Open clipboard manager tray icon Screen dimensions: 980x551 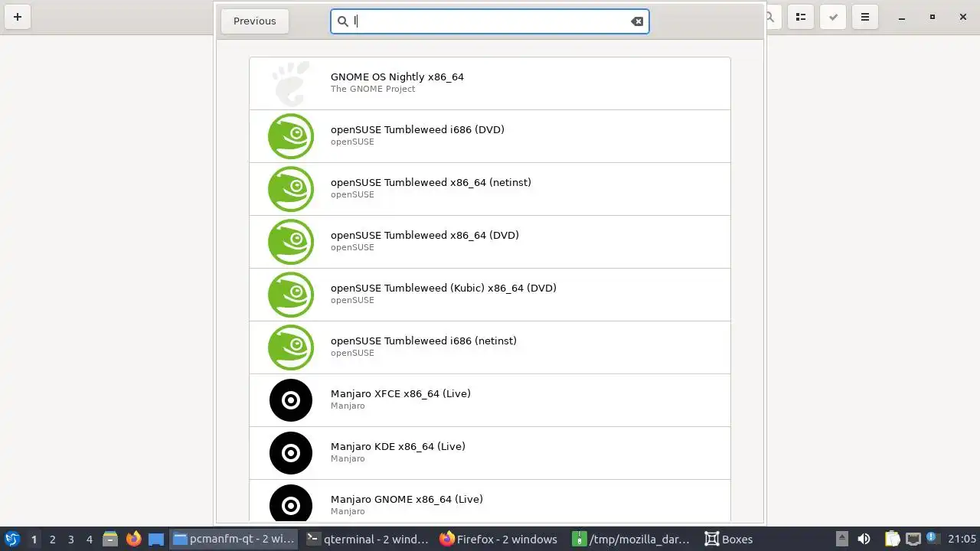[892, 539]
